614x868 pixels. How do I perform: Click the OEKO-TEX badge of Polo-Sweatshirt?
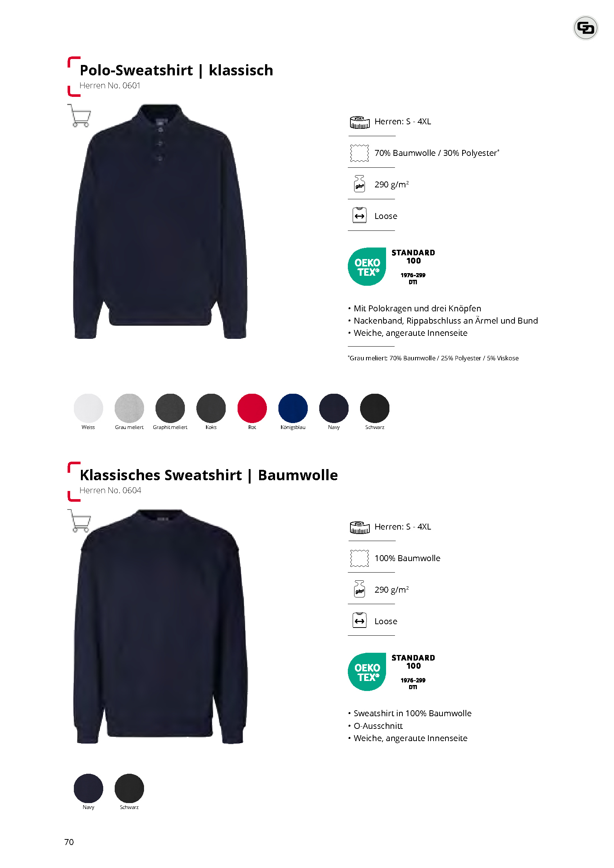pyautogui.click(x=392, y=266)
